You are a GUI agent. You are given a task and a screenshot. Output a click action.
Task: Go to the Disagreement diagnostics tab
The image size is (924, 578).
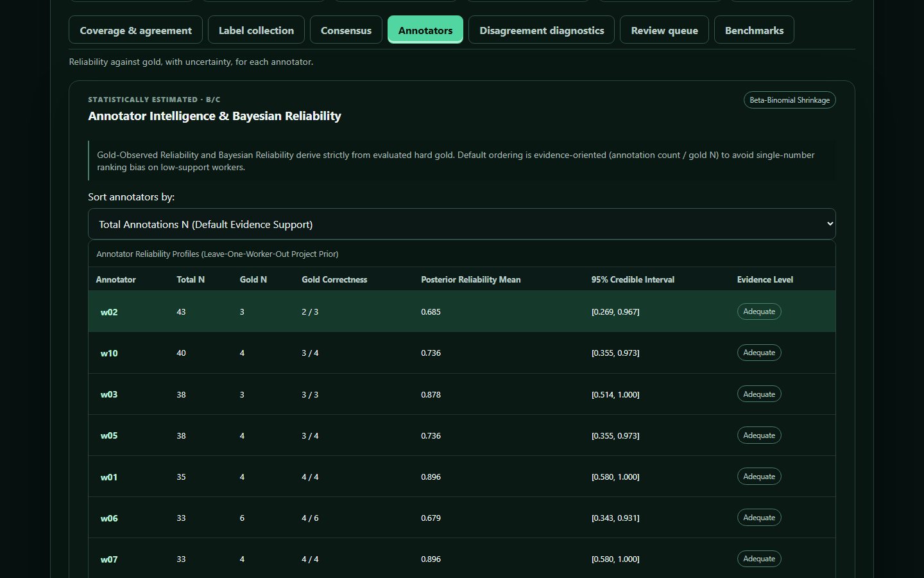click(x=542, y=30)
